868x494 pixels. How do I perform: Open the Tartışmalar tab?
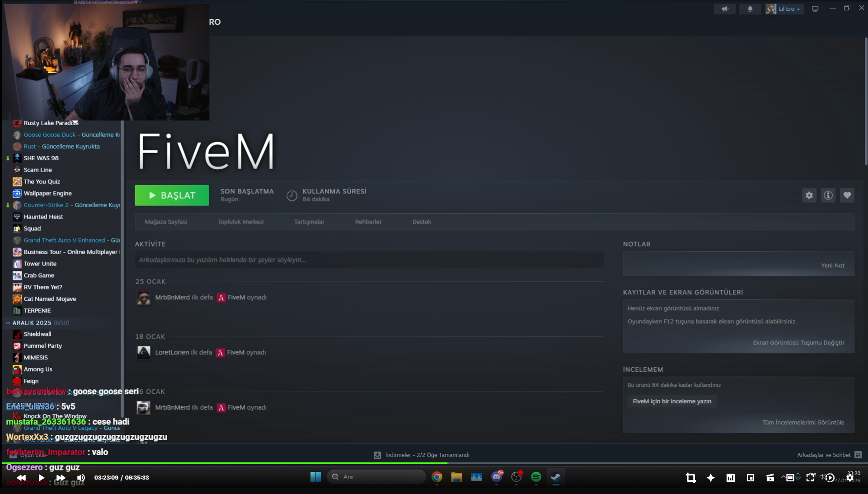[310, 222]
